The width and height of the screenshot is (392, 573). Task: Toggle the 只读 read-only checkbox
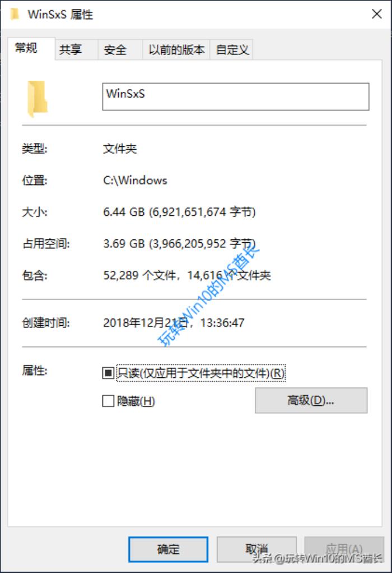[x=108, y=373]
